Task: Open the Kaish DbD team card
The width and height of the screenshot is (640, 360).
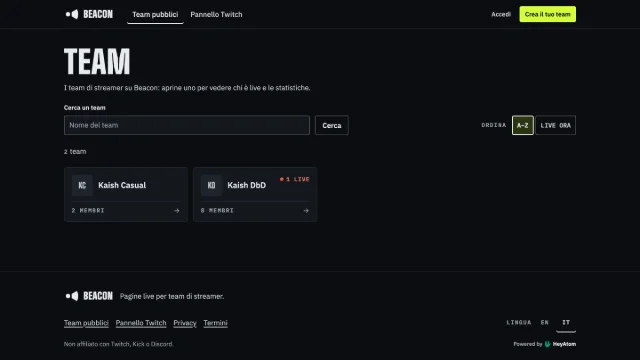Action: point(255,194)
